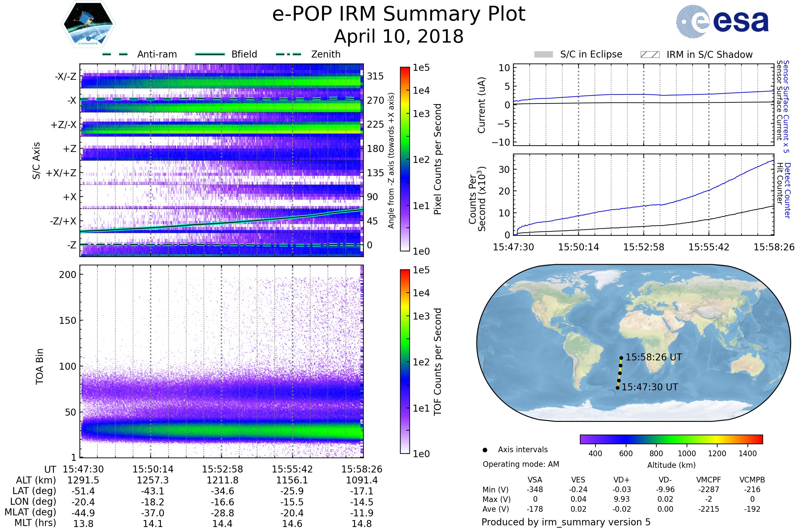The height and width of the screenshot is (532, 798).
Task: Click the VMCPF voltage column header
Action: (x=709, y=480)
